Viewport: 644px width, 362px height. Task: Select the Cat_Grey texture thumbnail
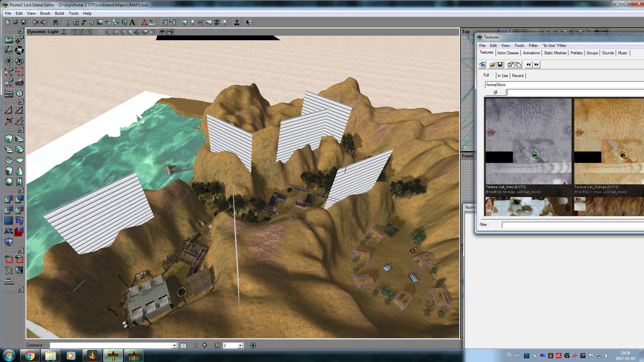click(528, 141)
